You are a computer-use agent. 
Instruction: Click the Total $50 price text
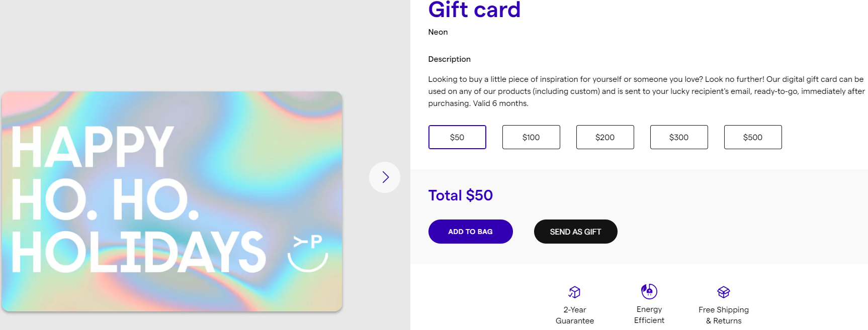coord(460,195)
